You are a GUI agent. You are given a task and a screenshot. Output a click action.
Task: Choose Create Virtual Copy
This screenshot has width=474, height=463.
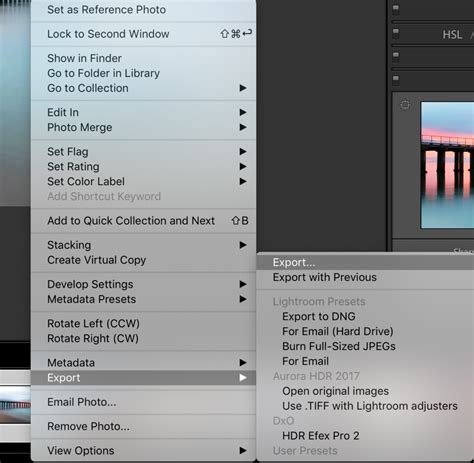pos(143,260)
